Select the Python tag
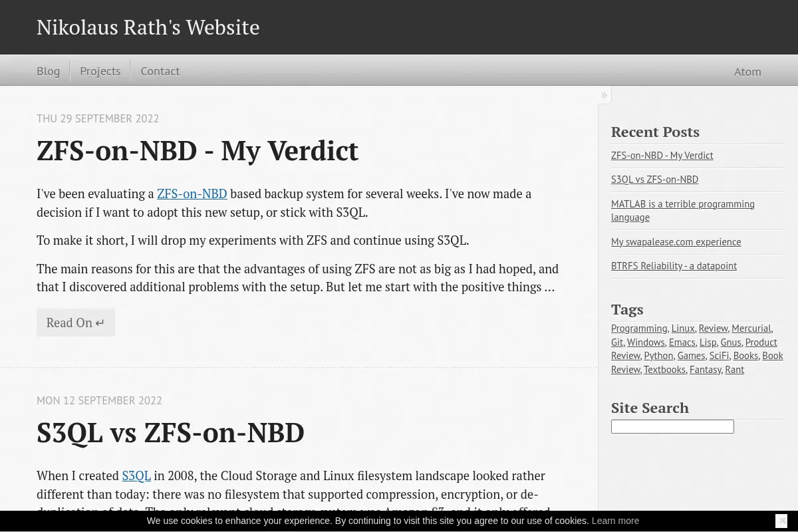The height and width of the screenshot is (532, 798). pos(658,356)
